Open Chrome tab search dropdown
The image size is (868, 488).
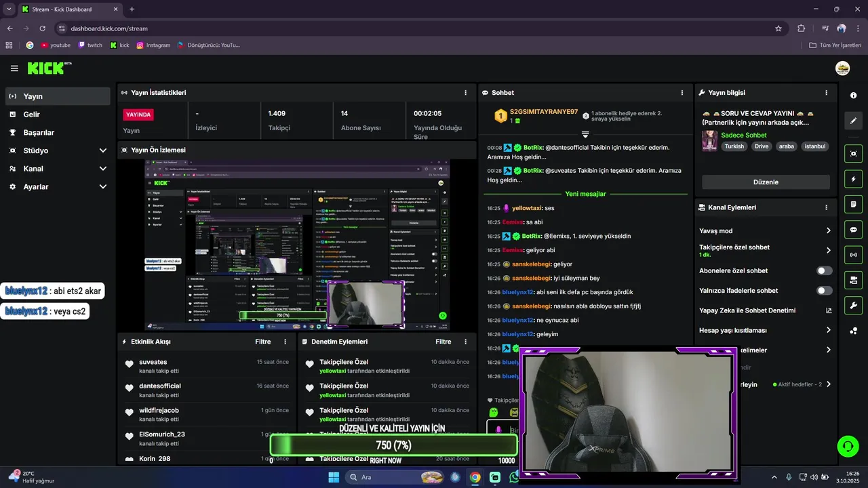click(9, 9)
